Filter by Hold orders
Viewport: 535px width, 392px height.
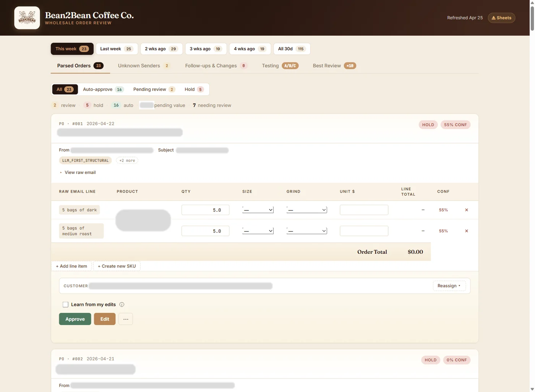pyautogui.click(x=194, y=89)
